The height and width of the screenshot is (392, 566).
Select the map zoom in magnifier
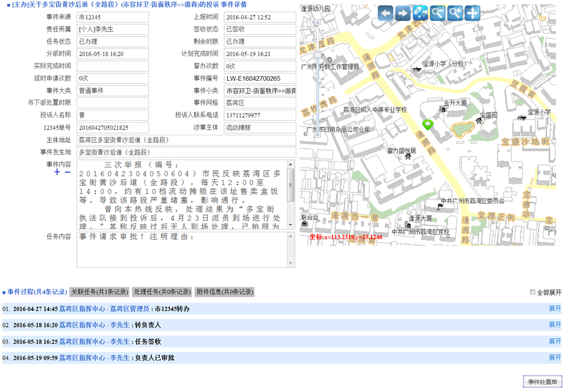click(x=455, y=13)
